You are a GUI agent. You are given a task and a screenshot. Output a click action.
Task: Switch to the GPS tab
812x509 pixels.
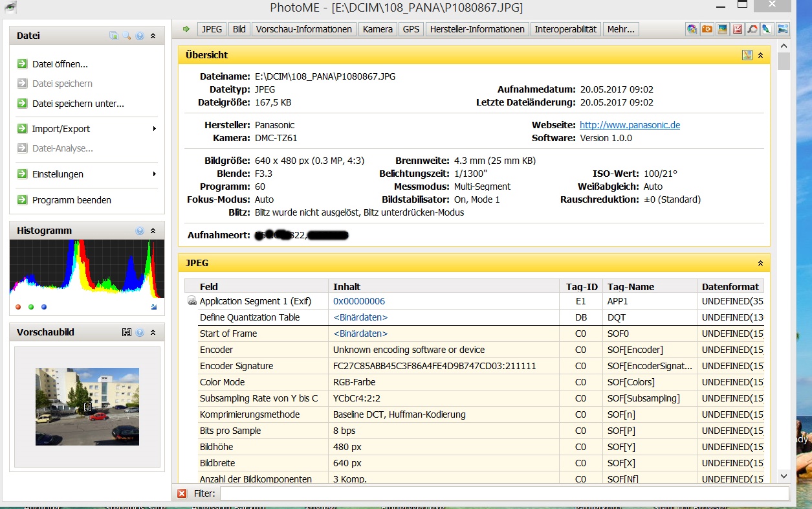pyautogui.click(x=411, y=29)
